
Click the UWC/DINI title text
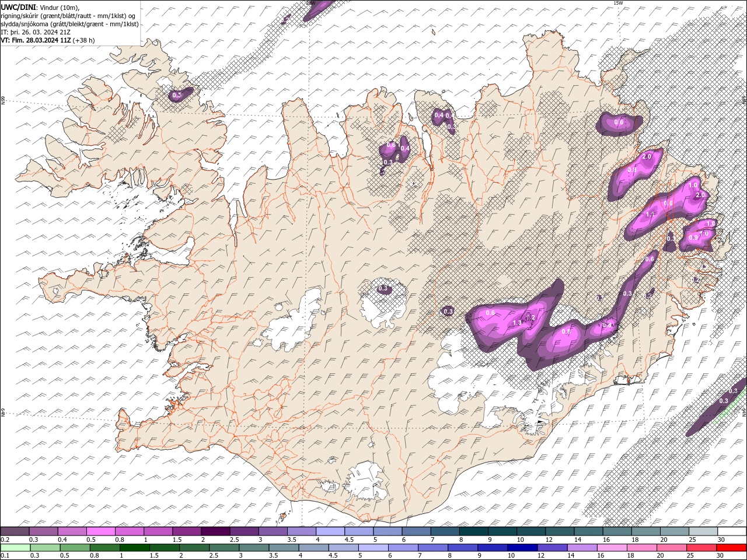point(18,7)
